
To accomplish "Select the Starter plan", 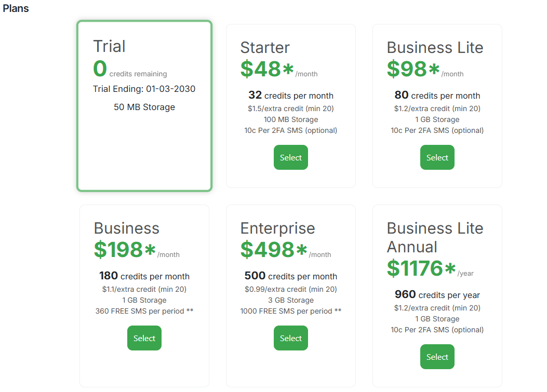I will (290, 157).
